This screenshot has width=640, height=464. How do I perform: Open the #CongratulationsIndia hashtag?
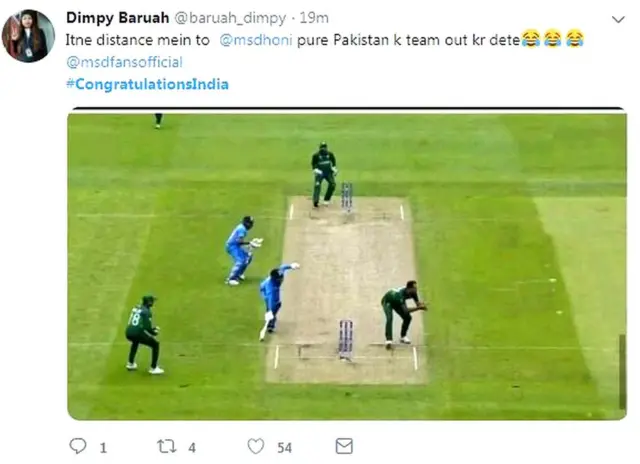pyautogui.click(x=147, y=84)
